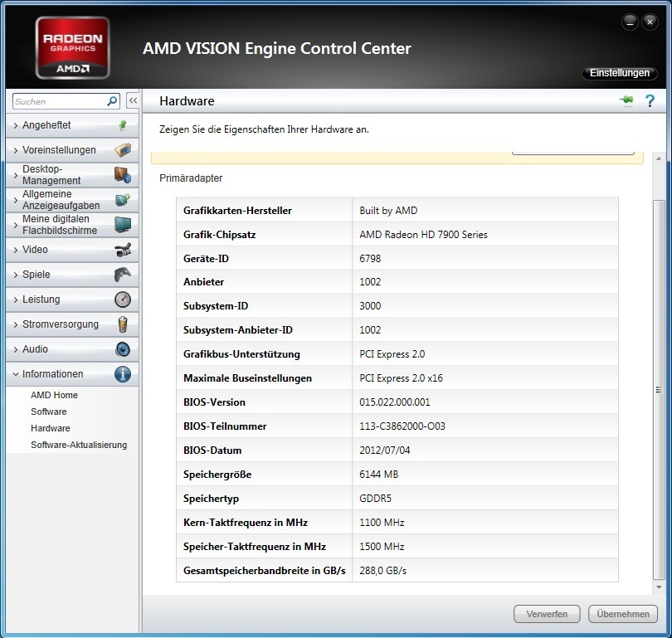
Task: Click the search magnifier icon
Action: tap(112, 101)
